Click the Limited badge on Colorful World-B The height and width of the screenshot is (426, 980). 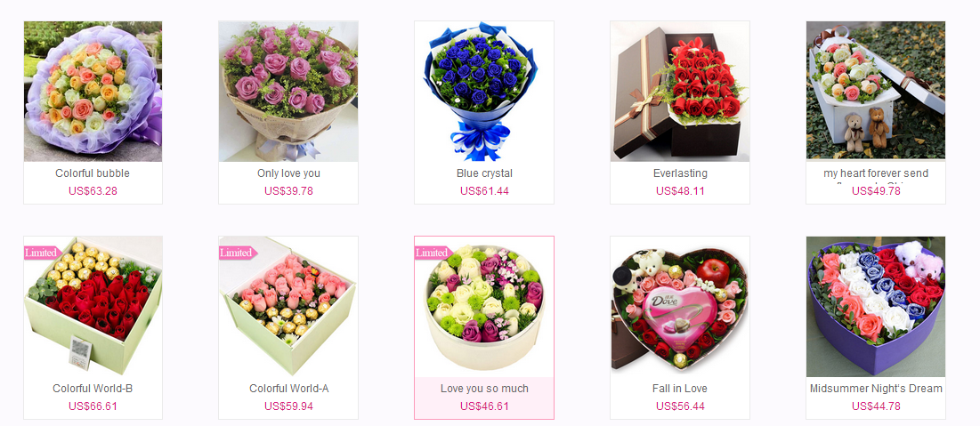pos(43,253)
